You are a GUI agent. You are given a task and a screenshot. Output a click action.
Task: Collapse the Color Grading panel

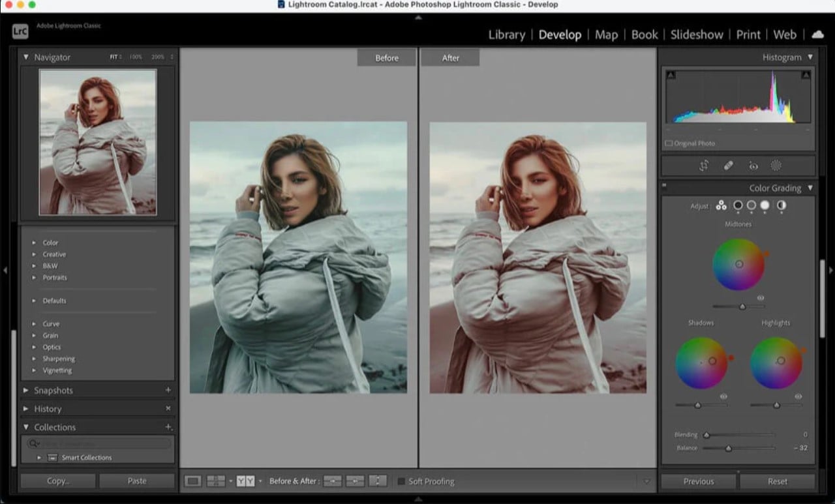[x=810, y=188]
